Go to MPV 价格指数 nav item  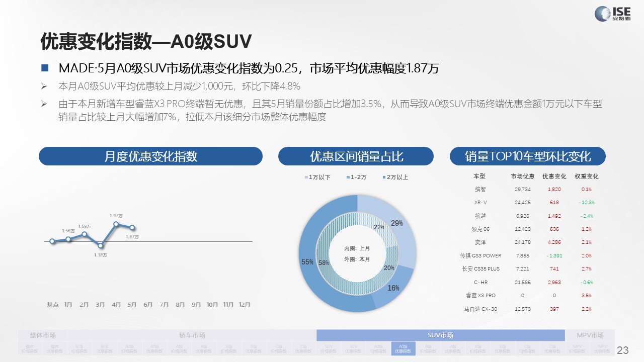577,348
